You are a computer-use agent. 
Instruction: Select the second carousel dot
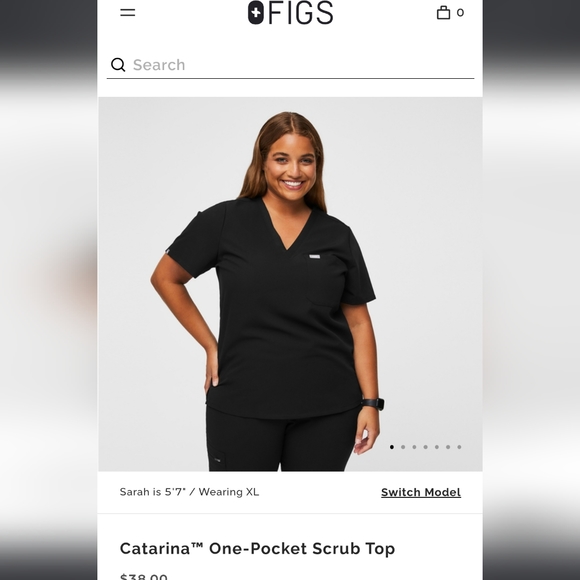(x=403, y=447)
